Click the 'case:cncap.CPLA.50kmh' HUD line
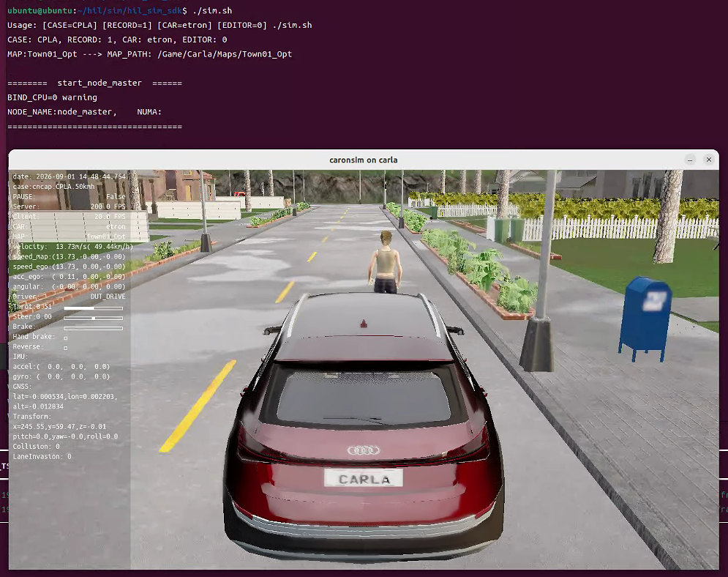This screenshot has height=577, width=728. coord(53,187)
